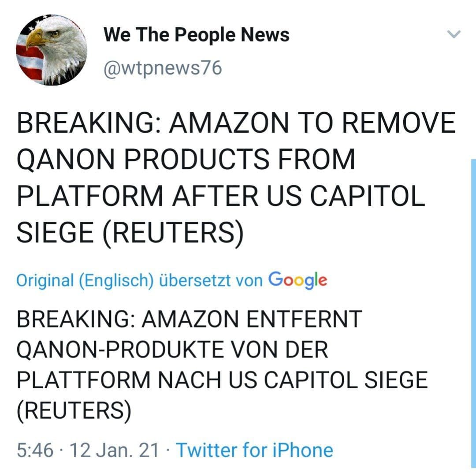Click QANON PRODUCTS FROM line
The width and height of the screenshot is (476, 476).
click(186, 160)
